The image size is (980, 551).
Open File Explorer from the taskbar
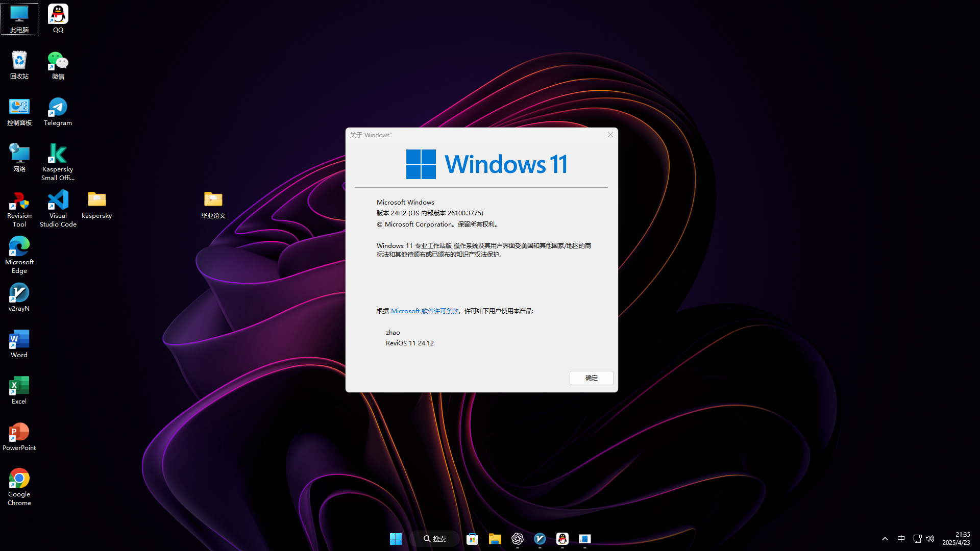(495, 539)
